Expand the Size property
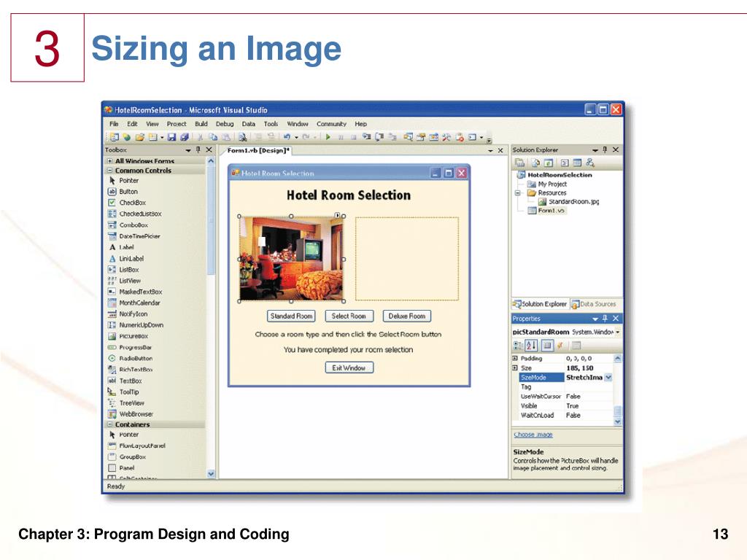 [x=515, y=367]
